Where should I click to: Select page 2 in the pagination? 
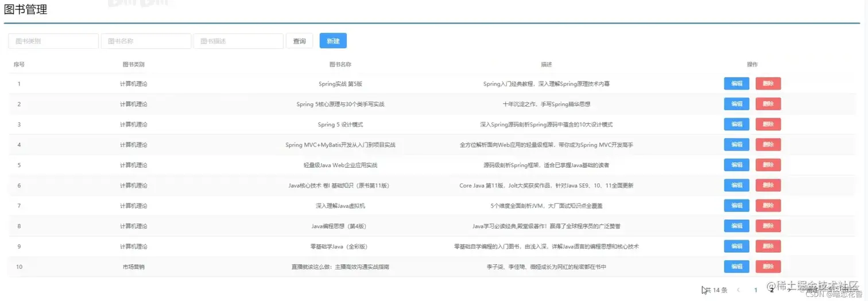pos(771,290)
